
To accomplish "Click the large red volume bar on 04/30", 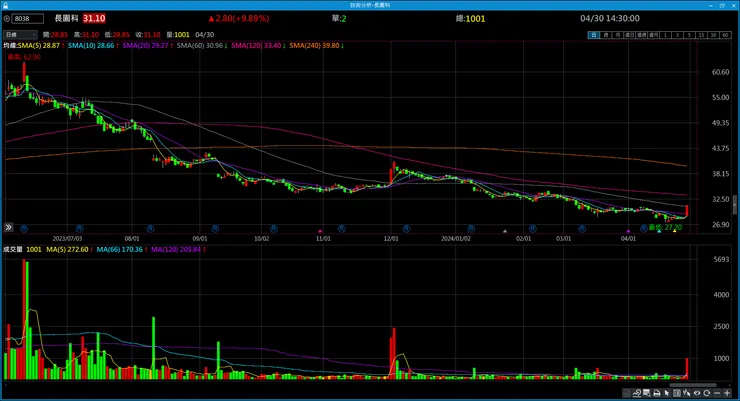I will click(687, 368).
